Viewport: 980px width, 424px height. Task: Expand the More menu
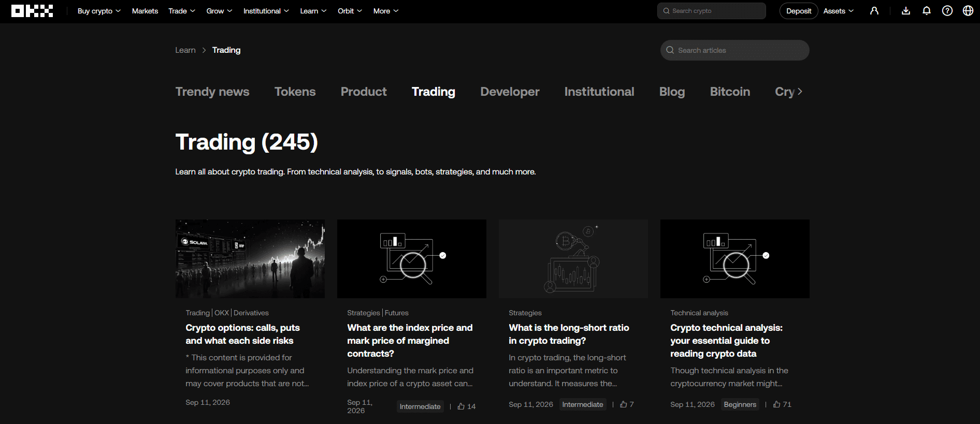point(386,11)
